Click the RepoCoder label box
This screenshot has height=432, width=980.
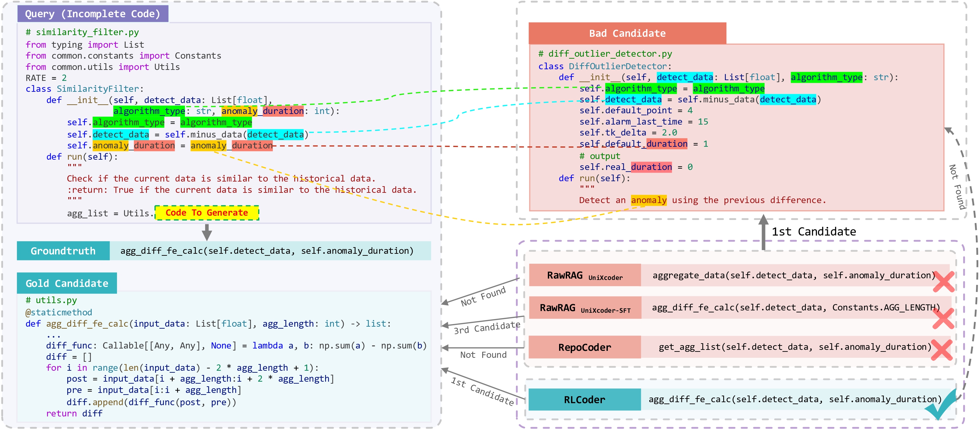(x=584, y=347)
